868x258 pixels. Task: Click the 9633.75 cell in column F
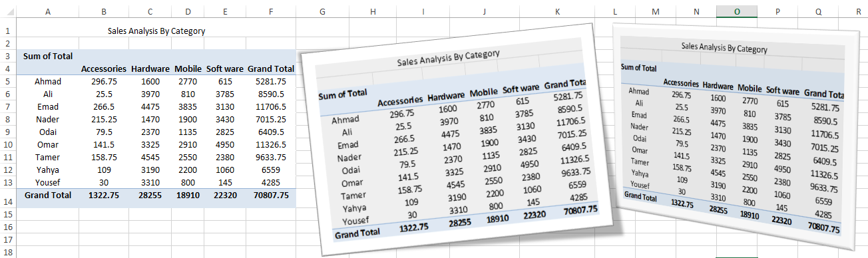click(x=270, y=158)
